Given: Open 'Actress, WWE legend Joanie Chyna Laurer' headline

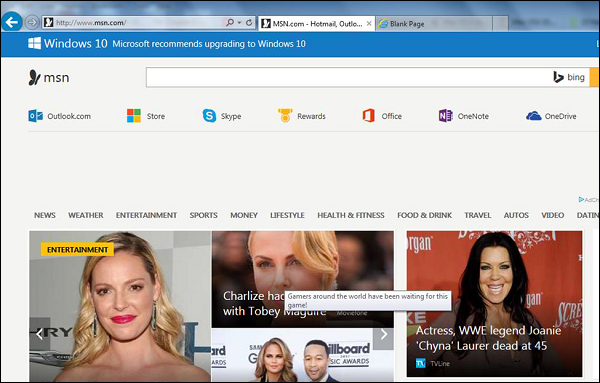Looking at the screenshot, I should (488, 338).
